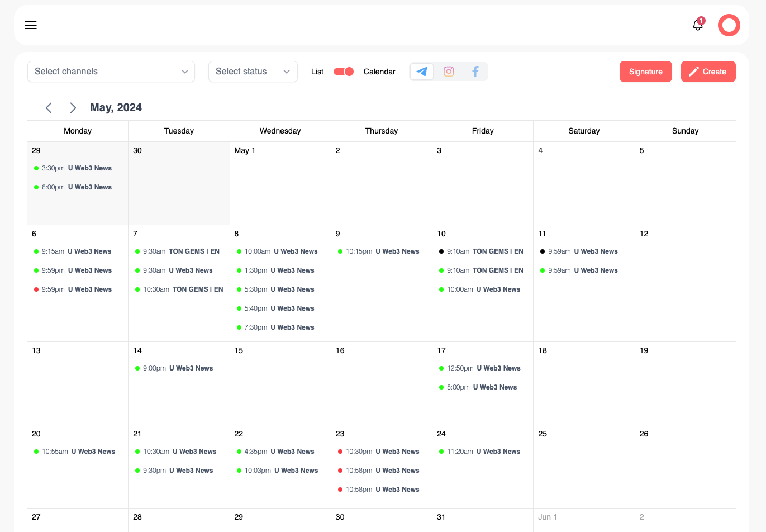Select the Facebook channel icon
This screenshot has height=532, width=766.
click(x=475, y=72)
